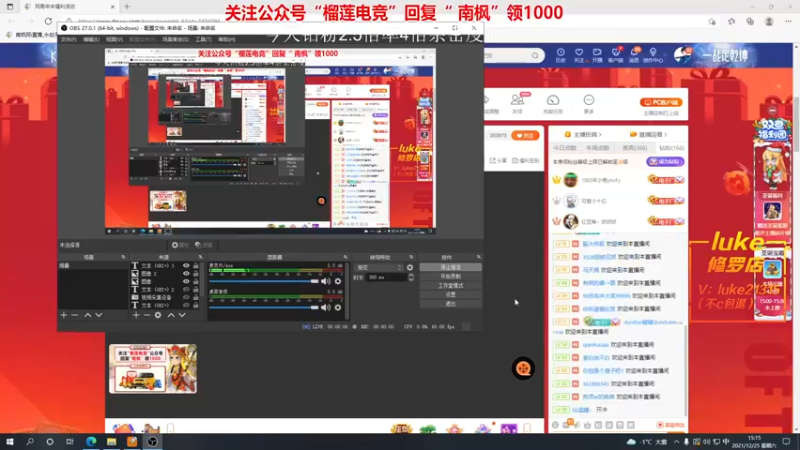The height and width of the screenshot is (450, 800).
Task: Add a new source with the plus icon
Action: 136,315
